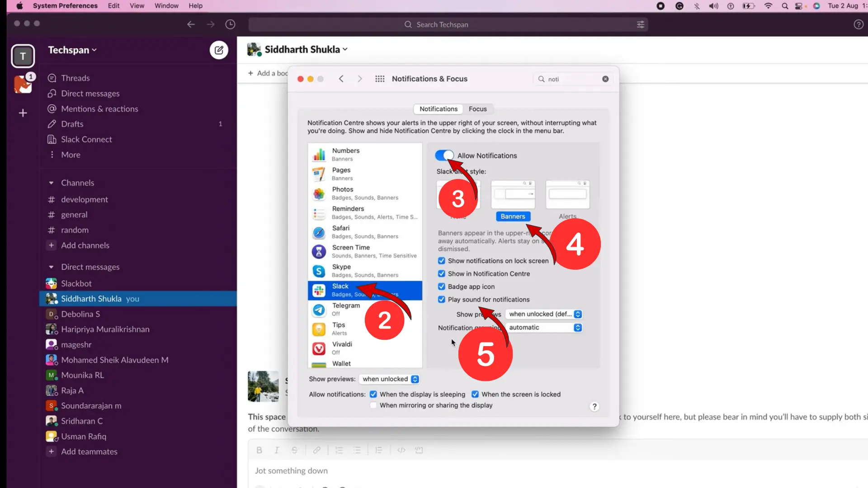Expand More in Slack sidebar
The image size is (868, 488).
coord(71,155)
